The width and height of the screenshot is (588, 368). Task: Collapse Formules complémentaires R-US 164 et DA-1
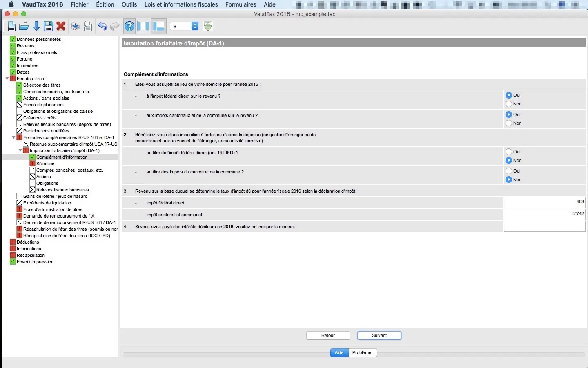13,137
